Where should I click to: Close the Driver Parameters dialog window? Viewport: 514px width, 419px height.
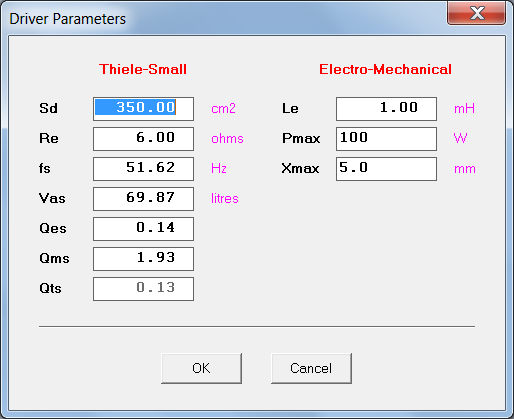pyautogui.click(x=476, y=13)
